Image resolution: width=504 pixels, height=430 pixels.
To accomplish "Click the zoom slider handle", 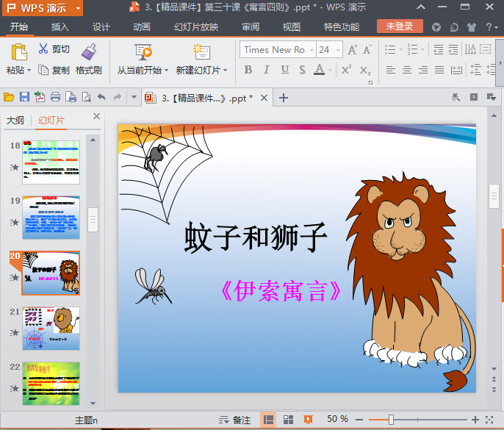I will coord(391,420).
